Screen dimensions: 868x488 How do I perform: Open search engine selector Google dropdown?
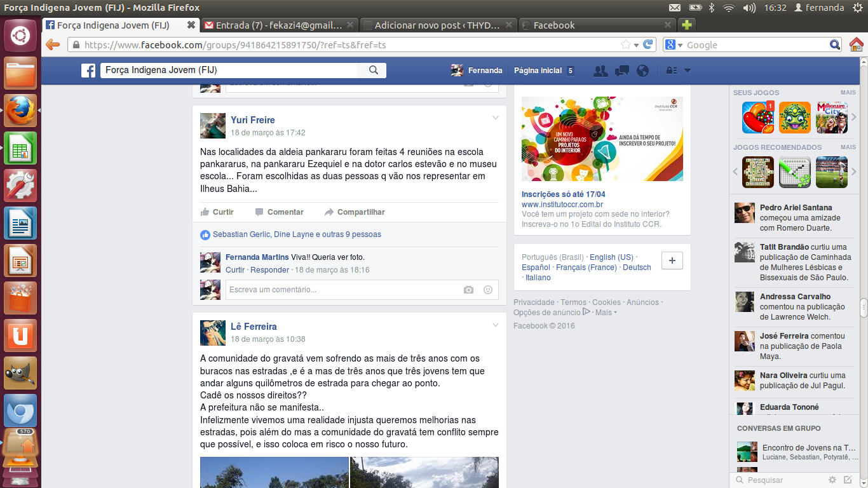pyautogui.click(x=673, y=44)
